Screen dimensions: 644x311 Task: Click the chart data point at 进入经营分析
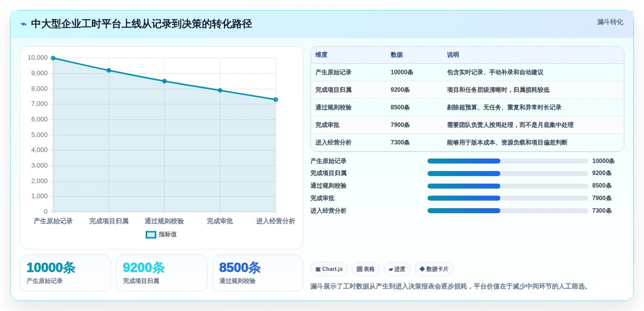tap(276, 99)
